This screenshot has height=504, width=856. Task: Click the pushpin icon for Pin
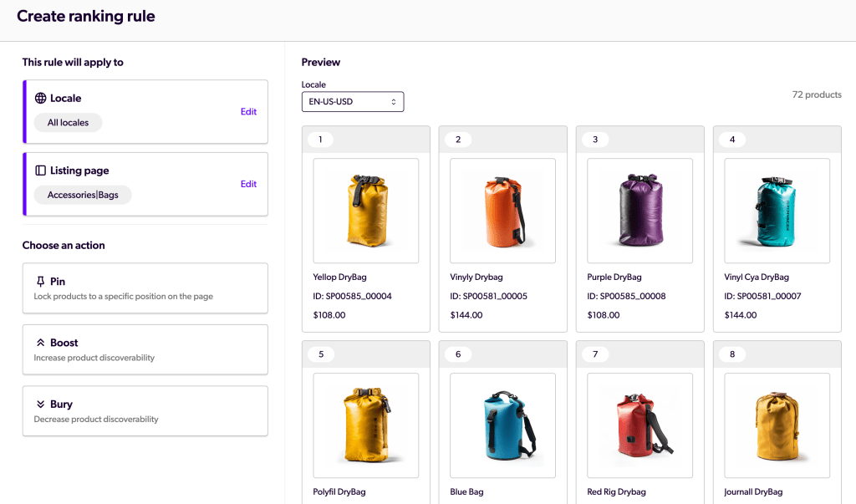[x=40, y=282]
